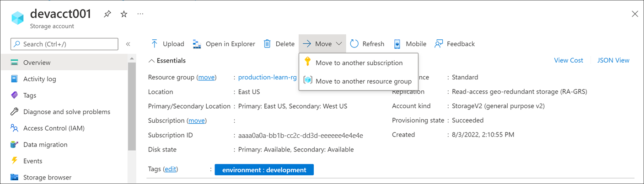Click the Replication RA-GRS value
Viewport: 644px width, 184px height.
[520, 91]
